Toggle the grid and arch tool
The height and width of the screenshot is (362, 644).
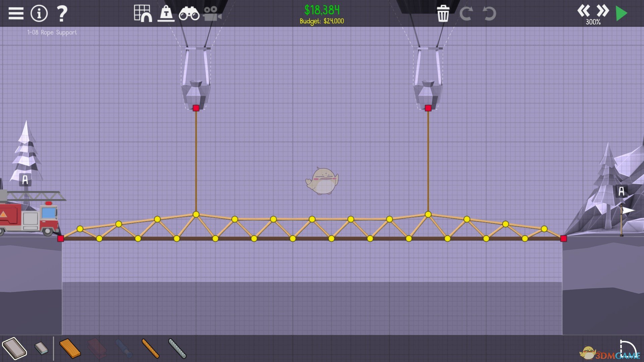(x=143, y=13)
